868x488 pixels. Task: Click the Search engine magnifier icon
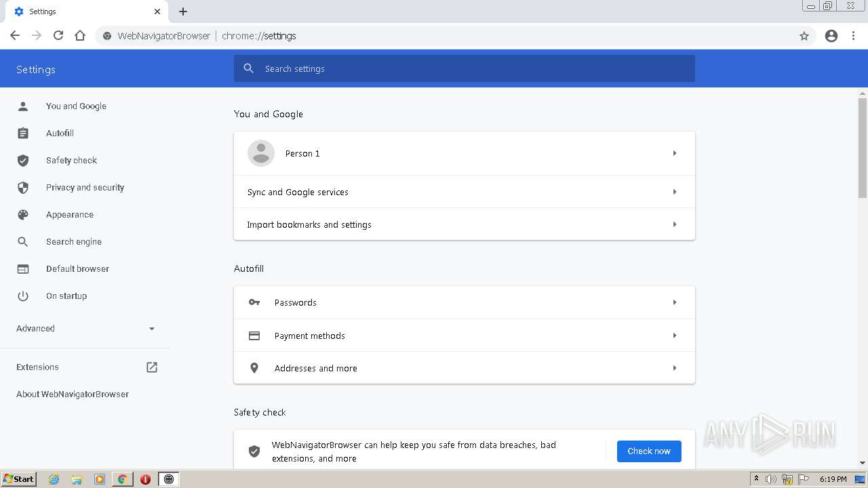click(x=23, y=242)
